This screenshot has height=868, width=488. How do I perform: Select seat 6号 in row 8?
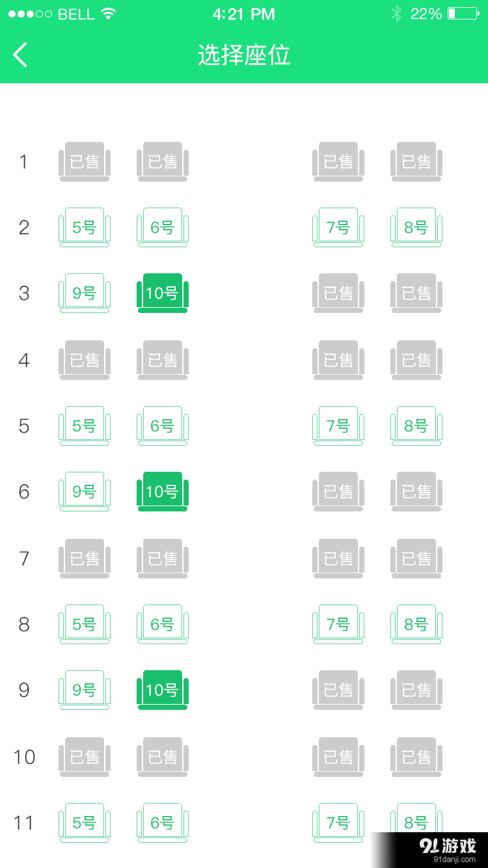[163, 624]
